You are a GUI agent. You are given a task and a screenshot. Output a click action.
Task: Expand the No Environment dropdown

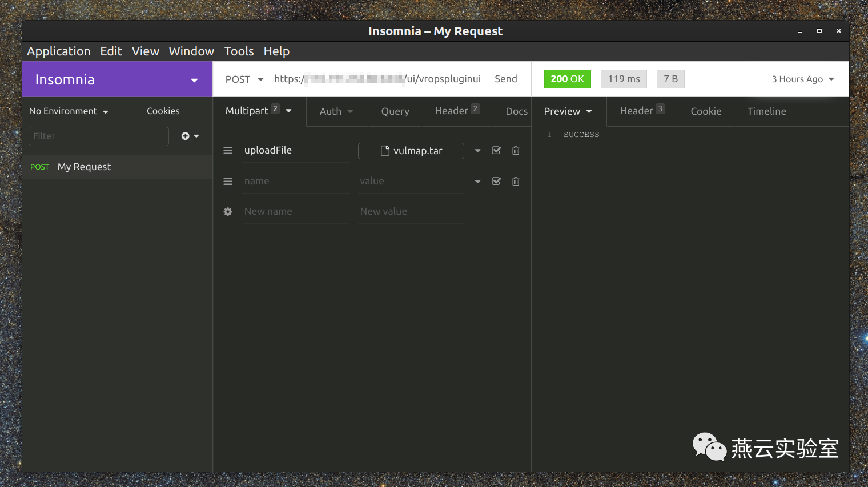69,111
